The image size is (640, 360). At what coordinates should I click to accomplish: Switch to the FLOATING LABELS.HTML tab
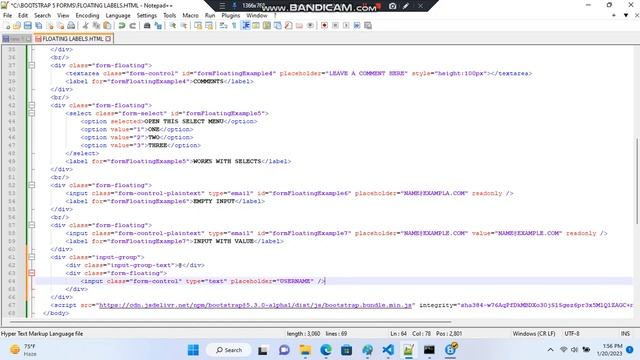click(x=73, y=39)
